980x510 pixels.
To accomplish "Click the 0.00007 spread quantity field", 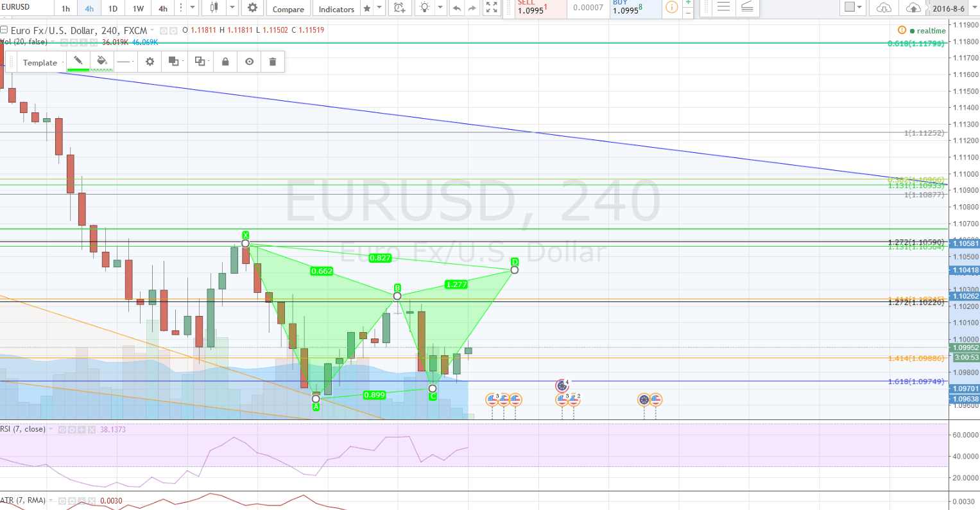I will (588, 8).
